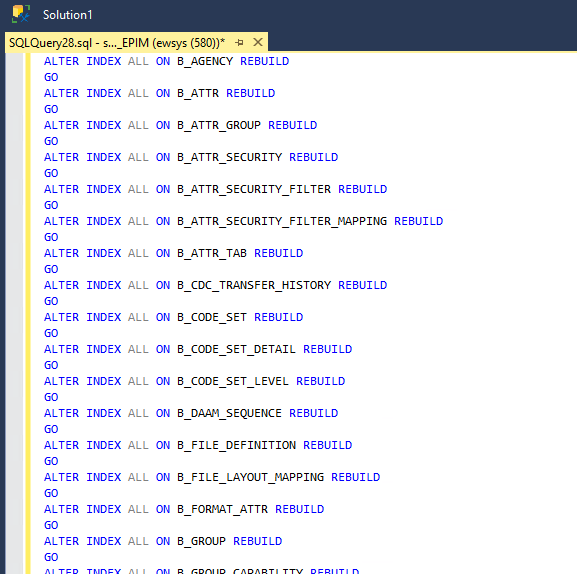Image resolution: width=577 pixels, height=574 pixels.
Task: Click ALL keyword on the B_FORMAT_ATTR line
Action: 138,509
